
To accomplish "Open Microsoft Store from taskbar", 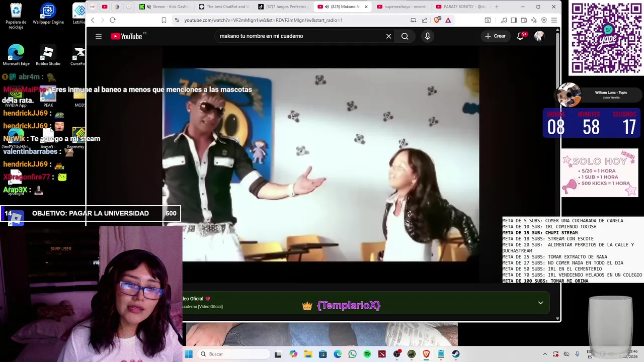I will [x=323, y=354].
